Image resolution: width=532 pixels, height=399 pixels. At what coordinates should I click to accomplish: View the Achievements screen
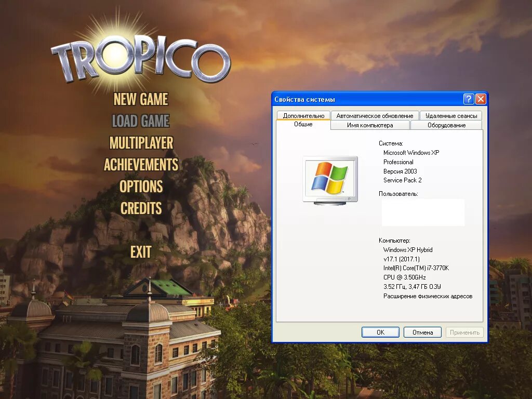pyautogui.click(x=141, y=165)
